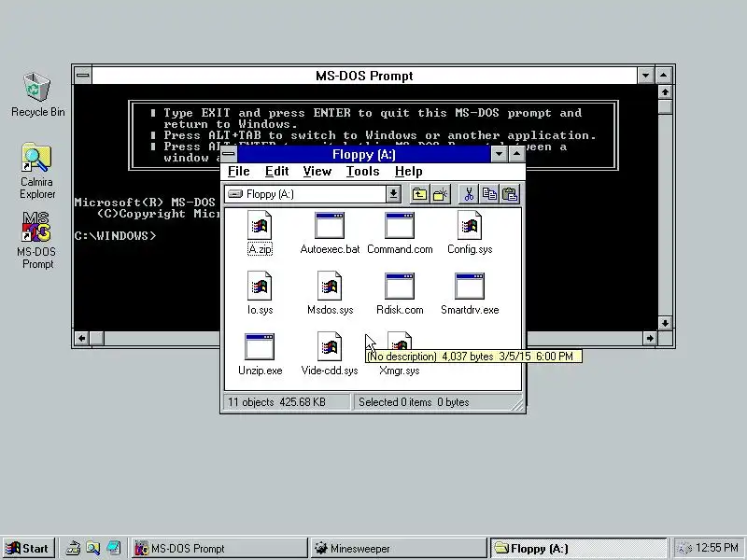
Task: Click the Smartdrv.exe file name label
Action: point(470,310)
